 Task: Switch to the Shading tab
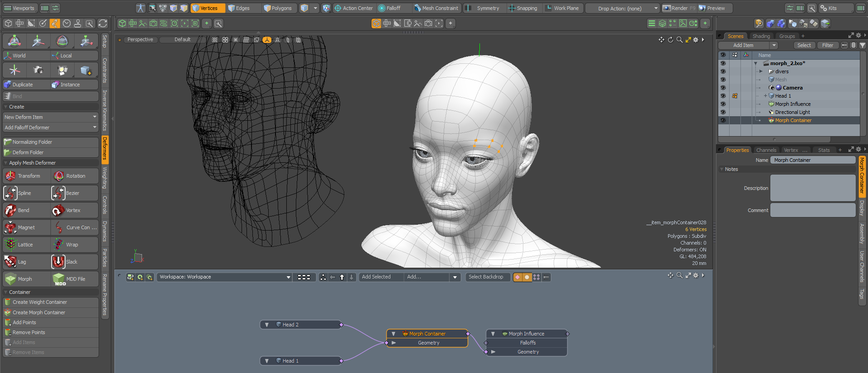(x=761, y=36)
